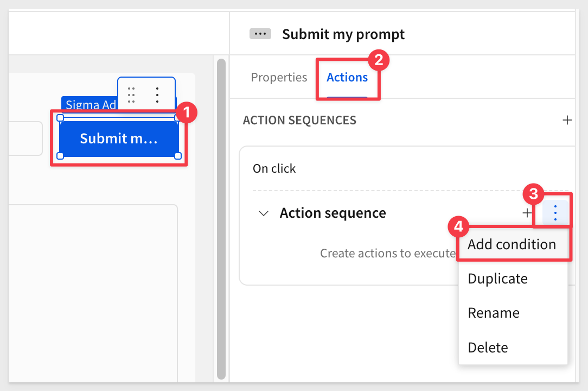Viewport: 588px width, 391px height.
Task: Click the Action sequence title
Action: 333,213
